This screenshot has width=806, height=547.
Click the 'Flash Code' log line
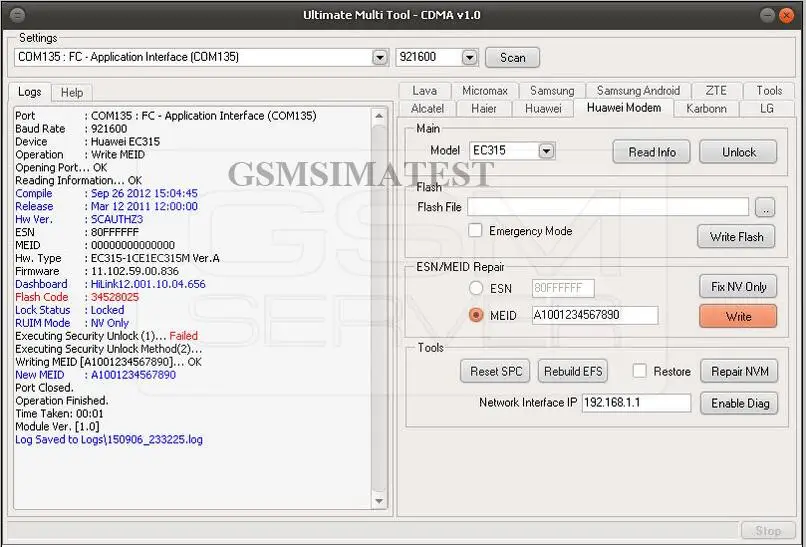(77, 297)
